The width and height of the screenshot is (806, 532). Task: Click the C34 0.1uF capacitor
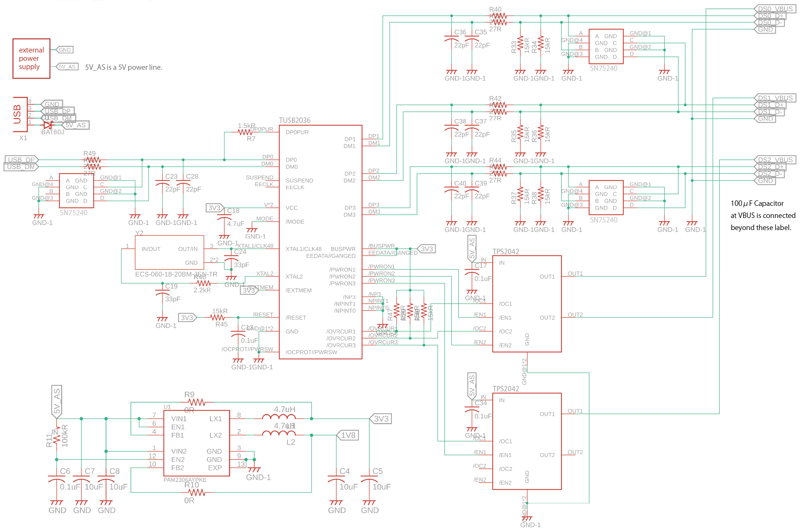tap(472, 409)
